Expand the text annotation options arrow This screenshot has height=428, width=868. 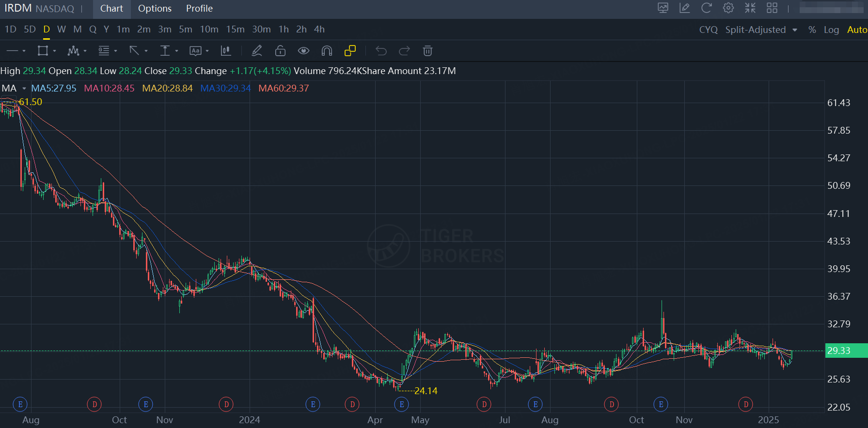click(207, 51)
